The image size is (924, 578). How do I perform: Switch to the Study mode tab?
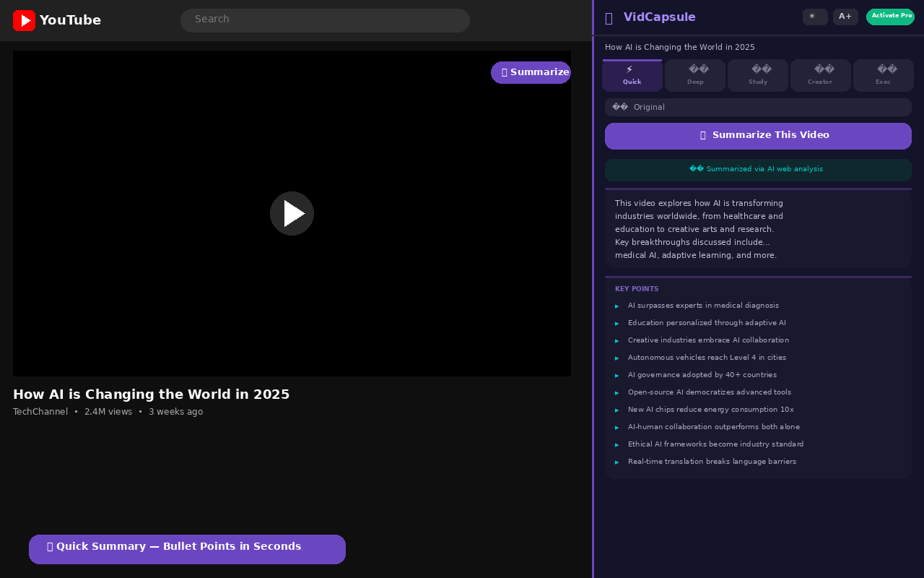(x=758, y=75)
